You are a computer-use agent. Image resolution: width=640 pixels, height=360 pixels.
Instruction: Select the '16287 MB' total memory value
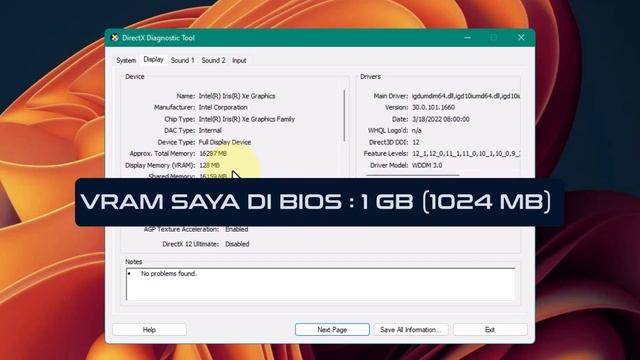(213, 154)
